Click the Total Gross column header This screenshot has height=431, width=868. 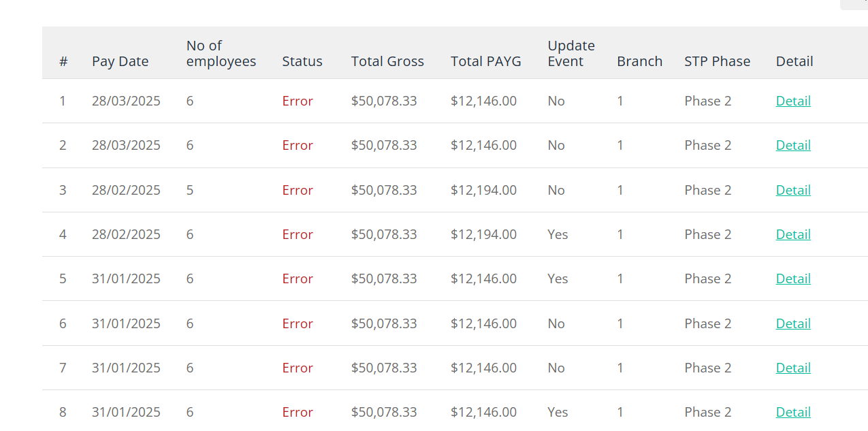click(387, 61)
